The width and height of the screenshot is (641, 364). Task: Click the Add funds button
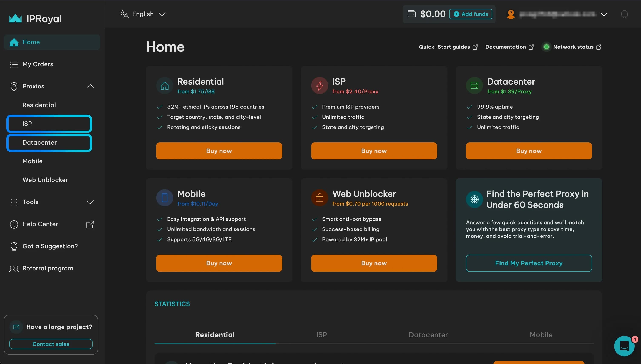(x=471, y=14)
